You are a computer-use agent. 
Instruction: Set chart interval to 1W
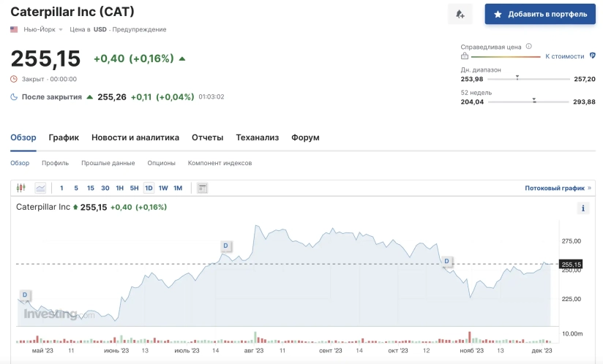coord(163,188)
